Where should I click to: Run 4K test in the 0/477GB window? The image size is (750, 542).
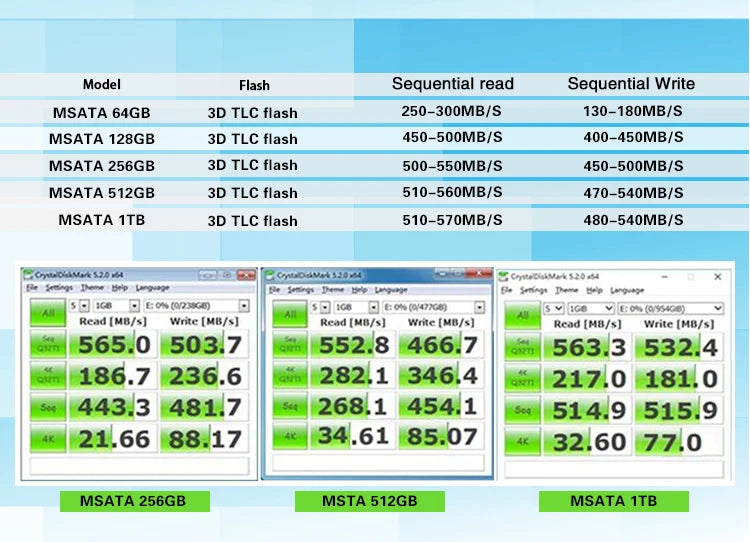(x=290, y=436)
